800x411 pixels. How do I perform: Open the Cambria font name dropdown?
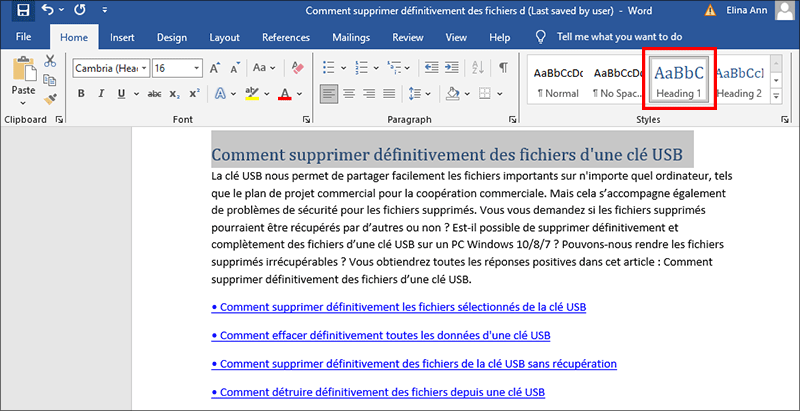pos(144,68)
